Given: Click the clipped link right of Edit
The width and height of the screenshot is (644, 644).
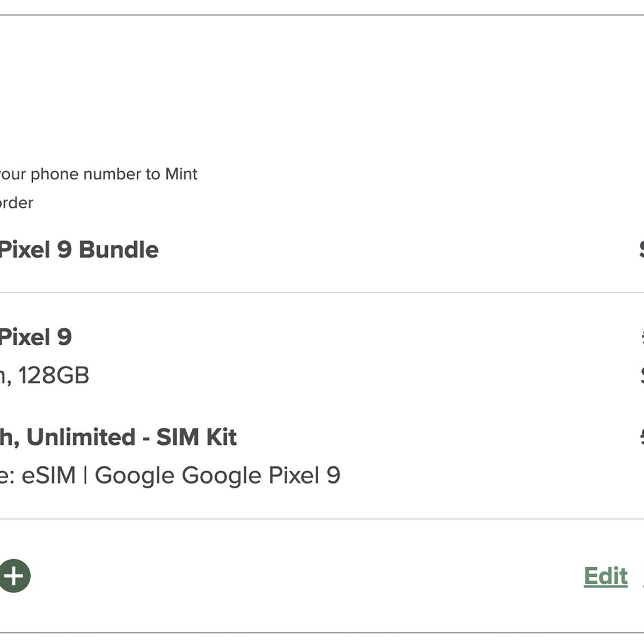Looking at the screenshot, I should pos(642,577).
